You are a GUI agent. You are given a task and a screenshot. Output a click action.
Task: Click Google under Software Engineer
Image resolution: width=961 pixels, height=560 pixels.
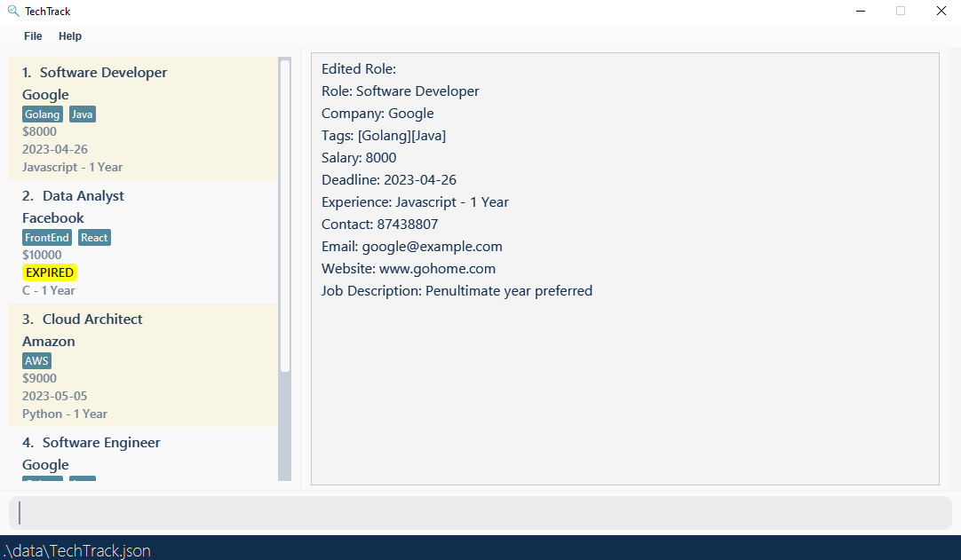coord(45,465)
